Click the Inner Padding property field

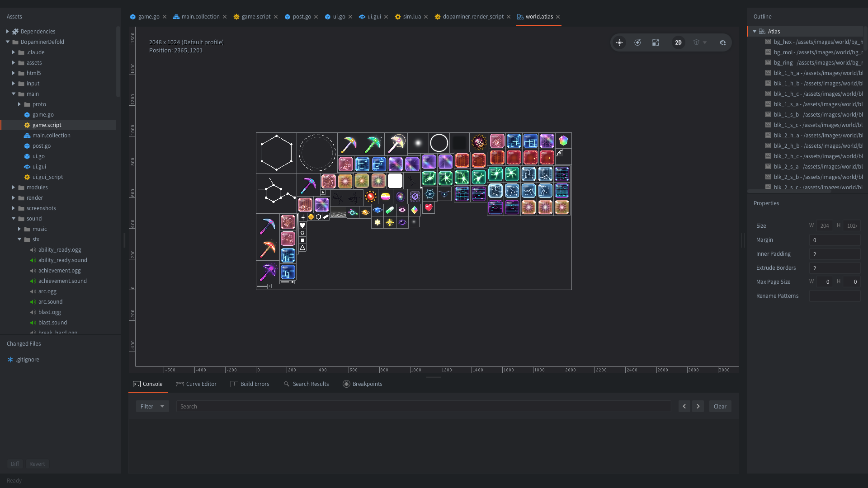[835, 254]
